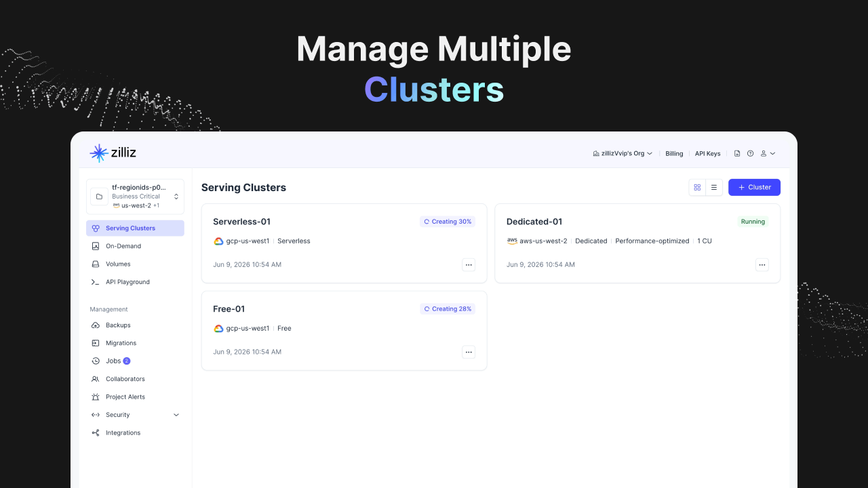Open more options for Dedicated-01
868x488 pixels.
[x=762, y=265]
